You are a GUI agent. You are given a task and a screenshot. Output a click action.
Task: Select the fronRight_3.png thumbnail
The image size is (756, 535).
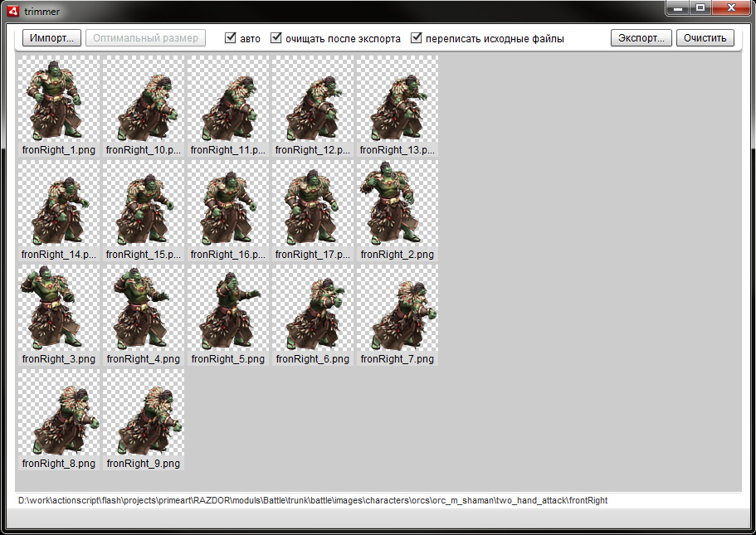point(58,314)
